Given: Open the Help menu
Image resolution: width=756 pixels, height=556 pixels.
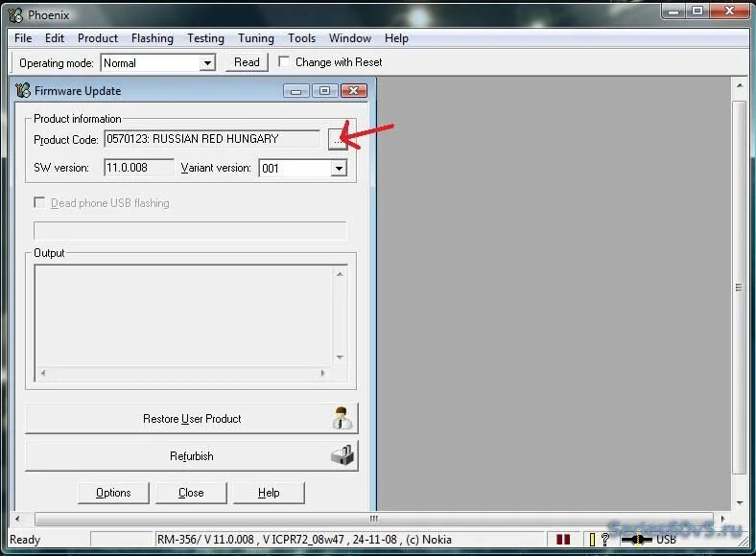Looking at the screenshot, I should coord(396,38).
